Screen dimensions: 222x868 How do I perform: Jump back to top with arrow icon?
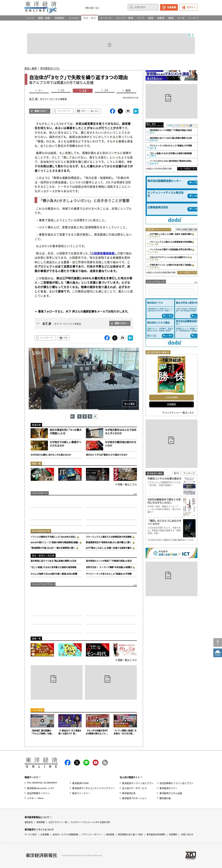pos(218,642)
